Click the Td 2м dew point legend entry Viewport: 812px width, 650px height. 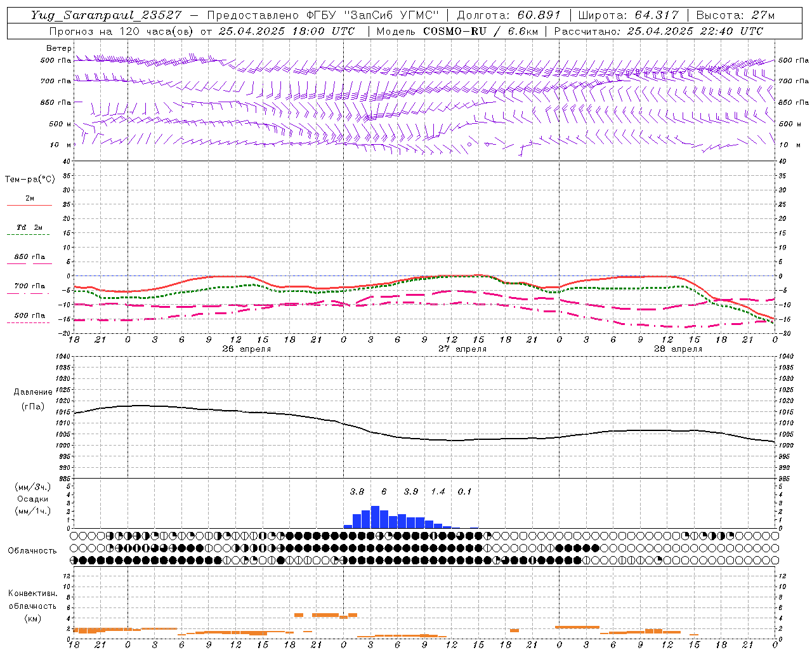29,227
